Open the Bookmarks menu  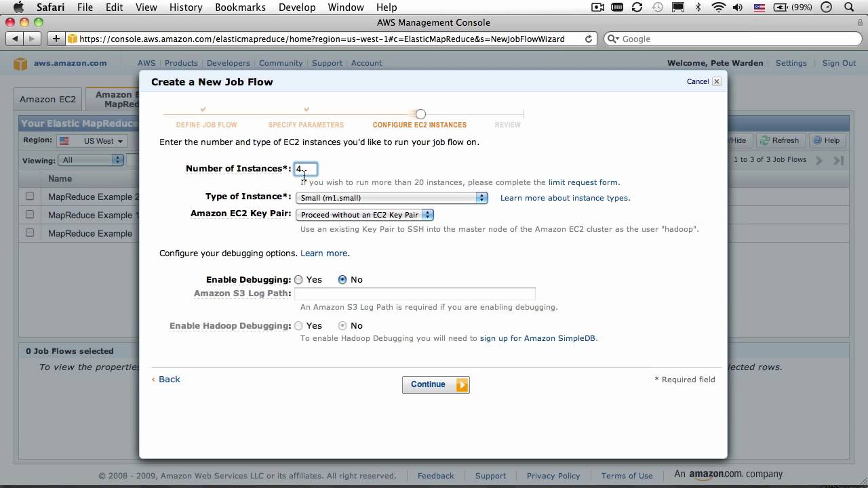pos(241,7)
